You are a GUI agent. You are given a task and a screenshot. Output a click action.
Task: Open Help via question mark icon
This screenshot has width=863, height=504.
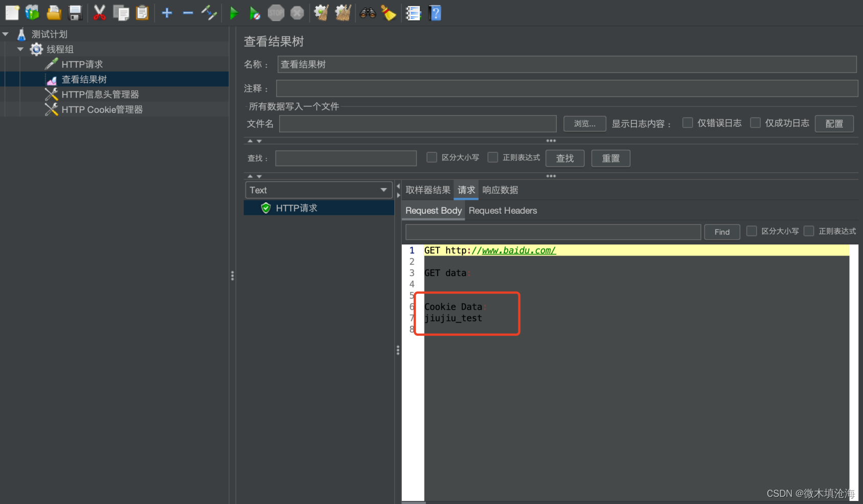(435, 13)
